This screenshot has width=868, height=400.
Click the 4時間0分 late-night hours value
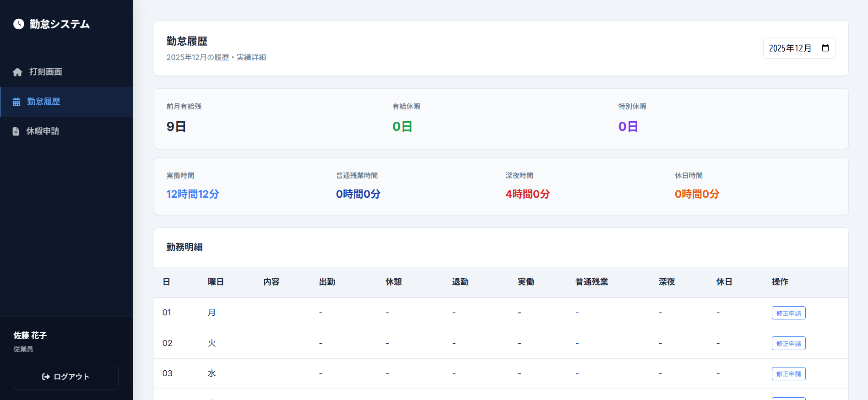pyautogui.click(x=527, y=194)
